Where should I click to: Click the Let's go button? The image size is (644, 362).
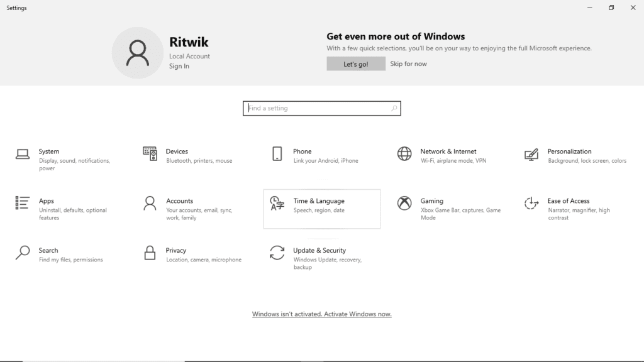(356, 63)
